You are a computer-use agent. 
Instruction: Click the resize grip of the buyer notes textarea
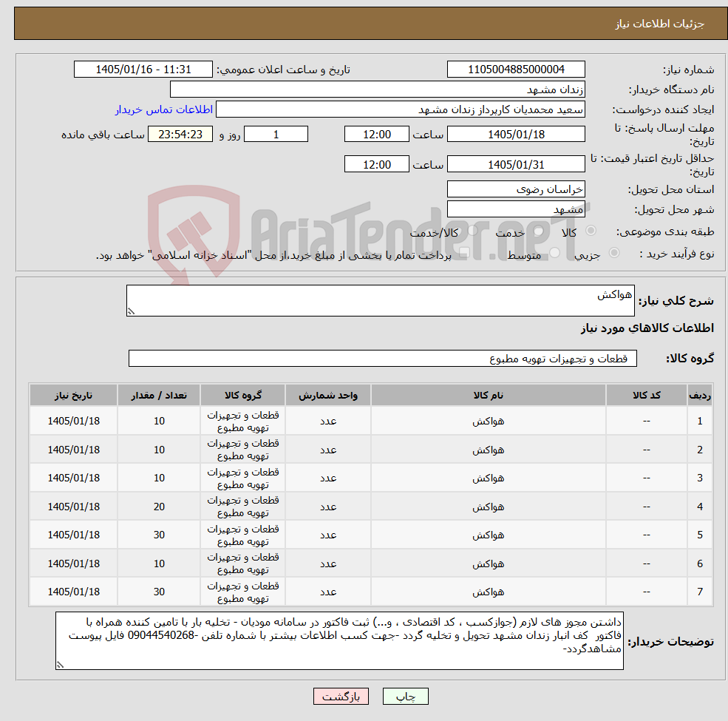pos(60,666)
